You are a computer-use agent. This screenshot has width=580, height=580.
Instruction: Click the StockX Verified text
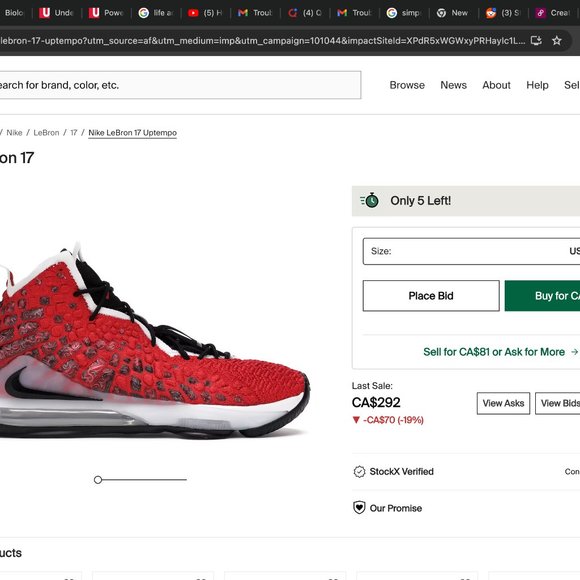tap(401, 472)
